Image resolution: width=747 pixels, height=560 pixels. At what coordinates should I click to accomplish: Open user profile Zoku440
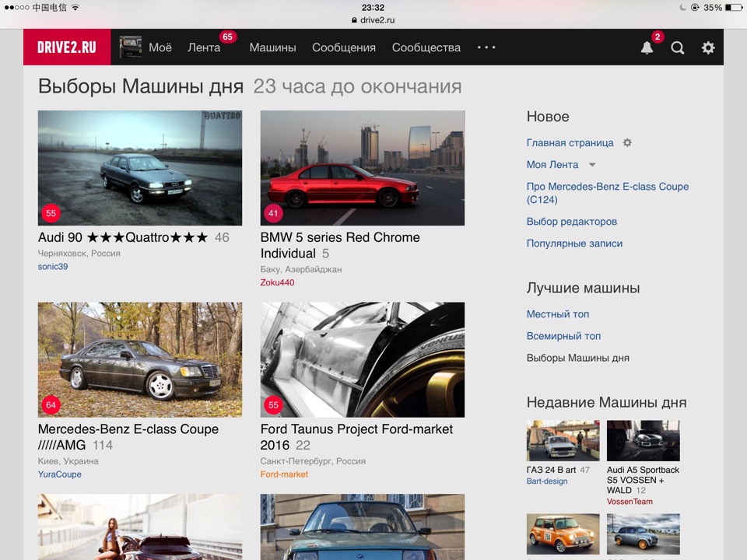pos(277,282)
